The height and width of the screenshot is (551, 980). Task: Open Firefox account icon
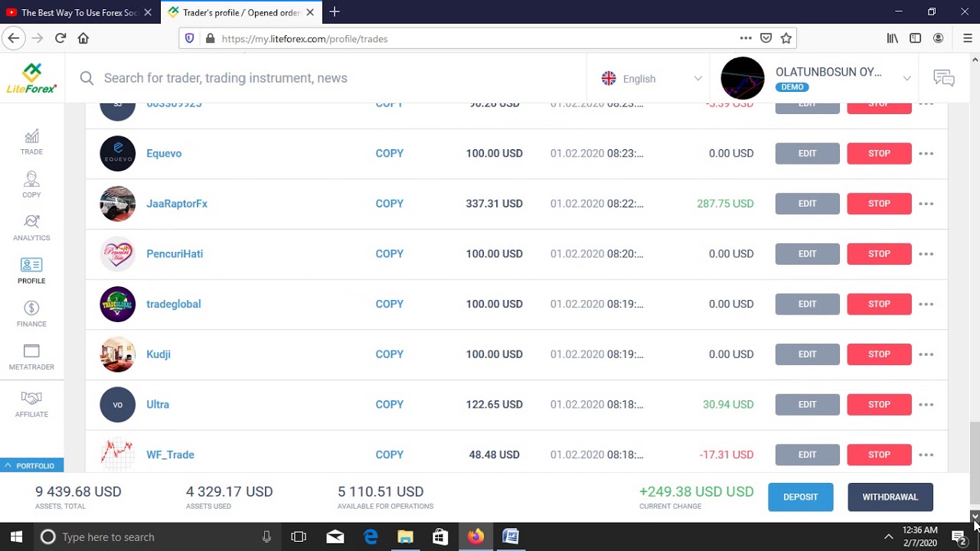938,38
